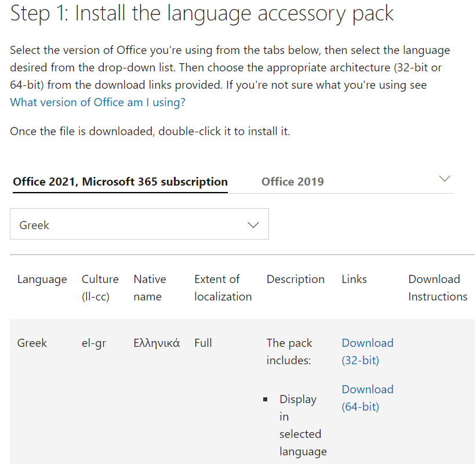476x464 pixels.
Task: Click the Ελληνικά native name cell
Action: pyautogui.click(x=157, y=343)
